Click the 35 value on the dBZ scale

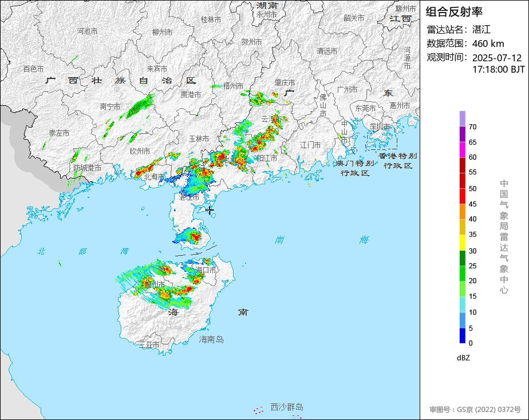pyautogui.click(x=473, y=235)
